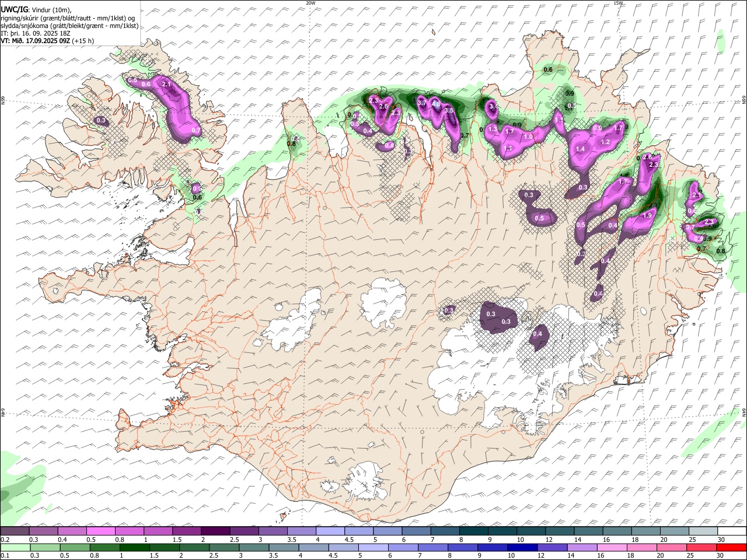Image resolution: width=747 pixels, height=560 pixels.
Task: Click the 0.1 label under the rain legend
Action: click(5, 555)
